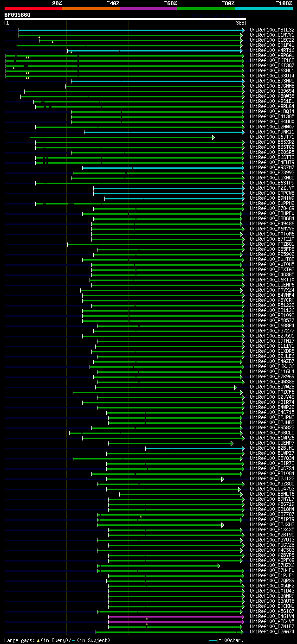
Task: Select label UniRef100_Q41385
Action: pos(272,116)
